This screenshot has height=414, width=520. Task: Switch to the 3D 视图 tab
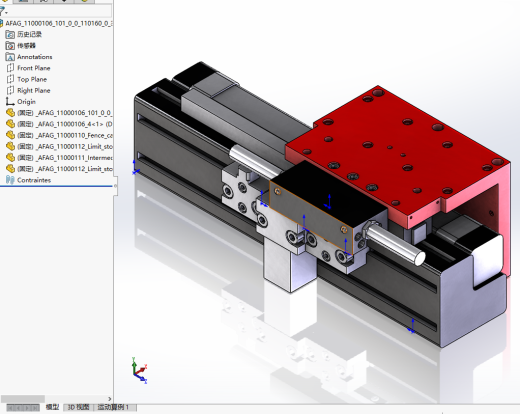(78, 407)
